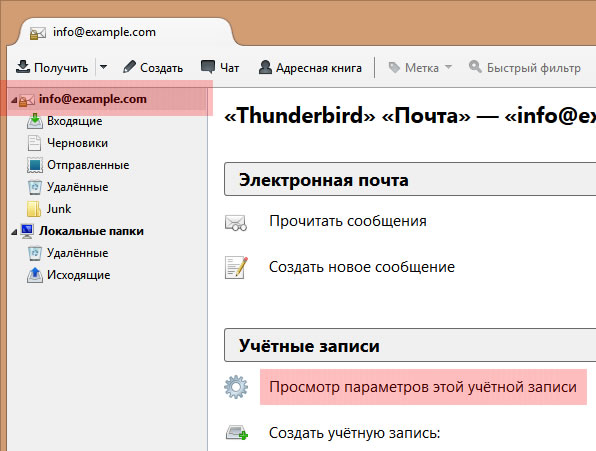Open the Junk folder
Image resolution: width=596 pixels, height=451 pixels.
tap(59, 209)
